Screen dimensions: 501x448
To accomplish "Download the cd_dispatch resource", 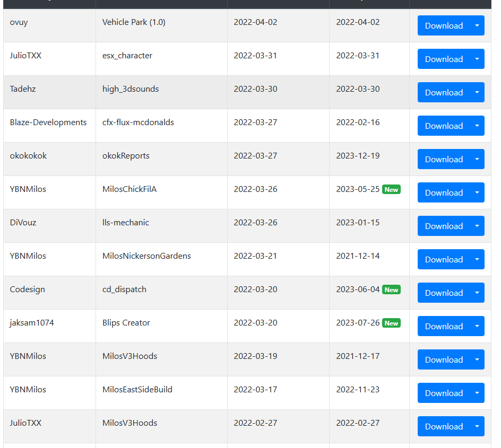I will 444,293.
